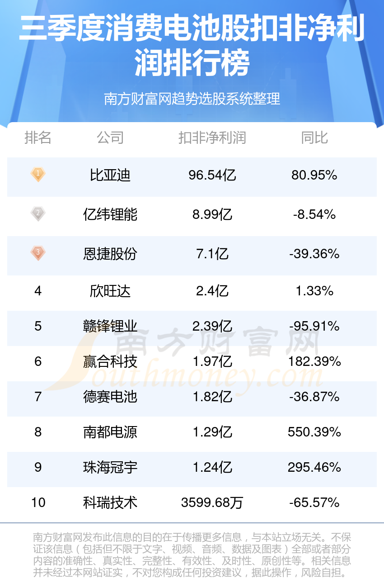The width and height of the screenshot is (384, 588).
Task: Open the 亿纬锂能 company entry
Action: pyautogui.click(x=110, y=214)
